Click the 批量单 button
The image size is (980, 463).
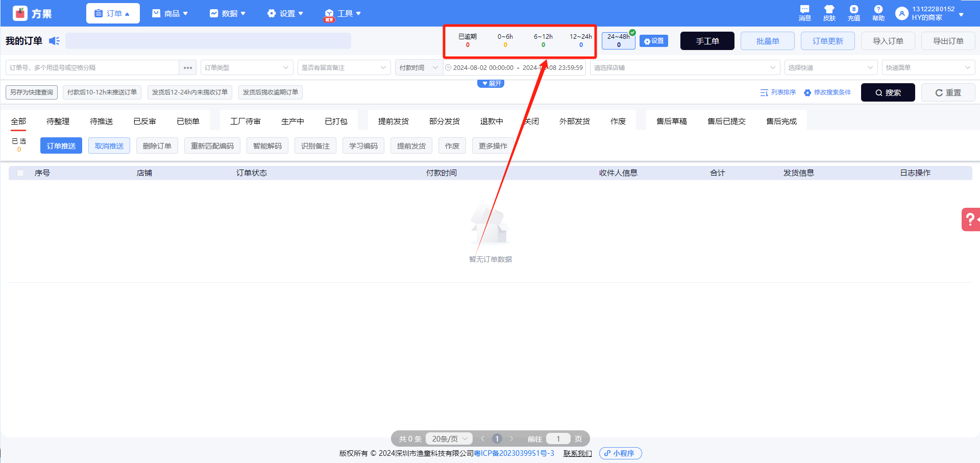768,41
